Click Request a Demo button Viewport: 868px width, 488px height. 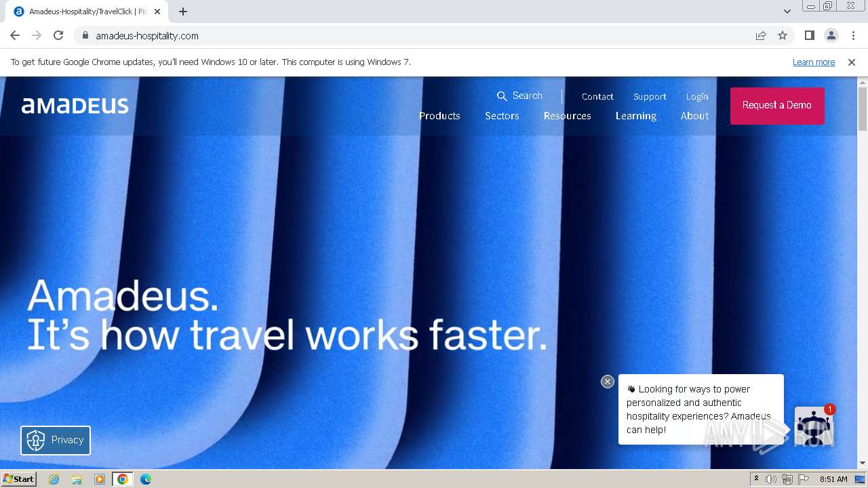777,106
